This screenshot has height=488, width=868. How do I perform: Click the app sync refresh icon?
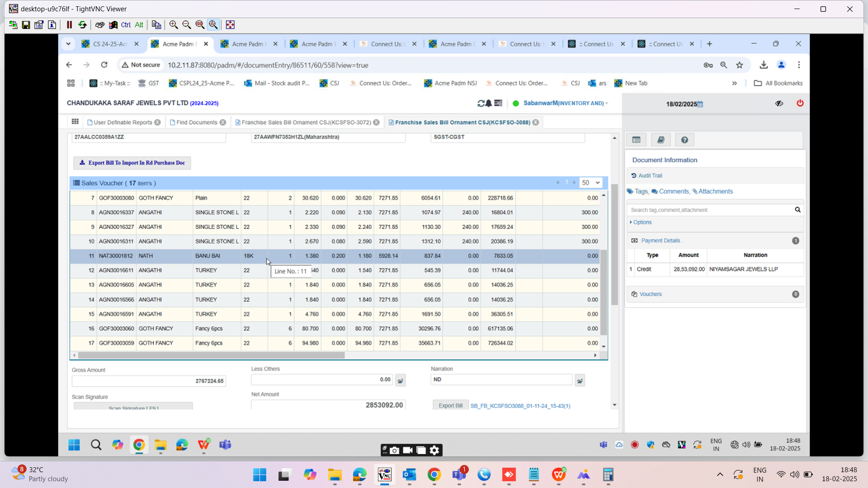(x=481, y=103)
